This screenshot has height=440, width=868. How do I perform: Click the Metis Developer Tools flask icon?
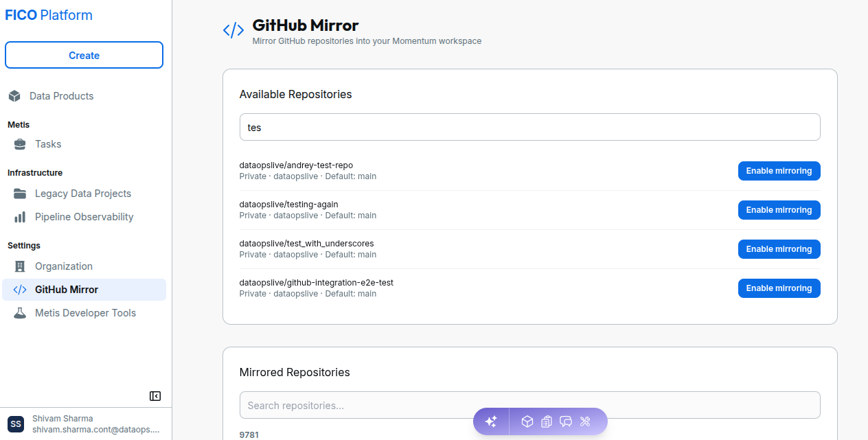tap(21, 313)
